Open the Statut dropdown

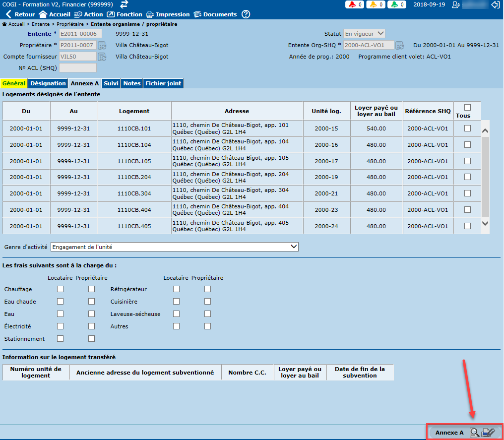click(365, 34)
